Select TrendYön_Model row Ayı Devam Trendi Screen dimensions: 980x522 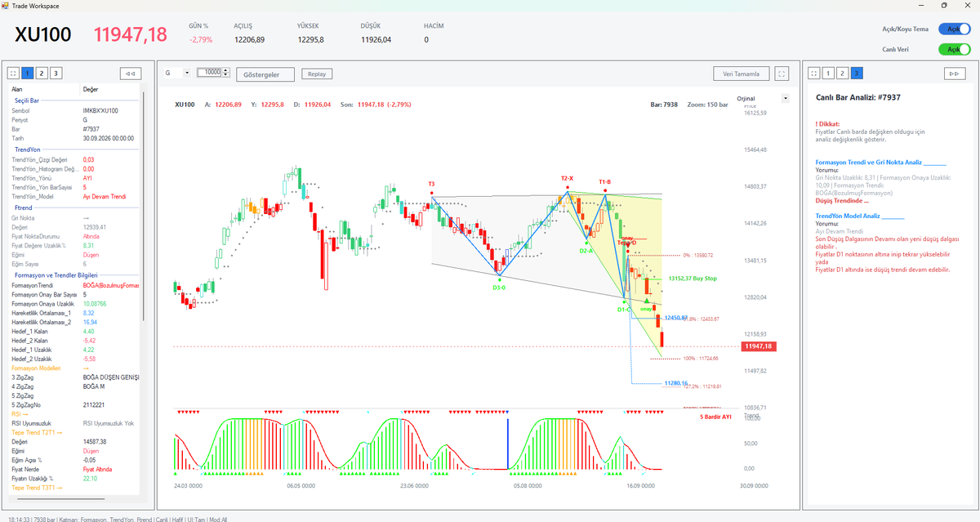tap(74, 196)
